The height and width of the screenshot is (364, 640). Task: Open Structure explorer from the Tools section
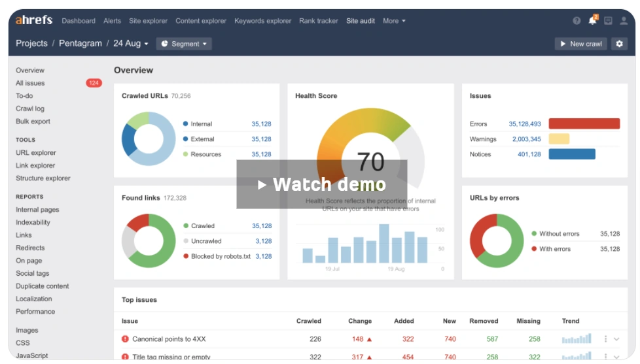click(x=43, y=178)
